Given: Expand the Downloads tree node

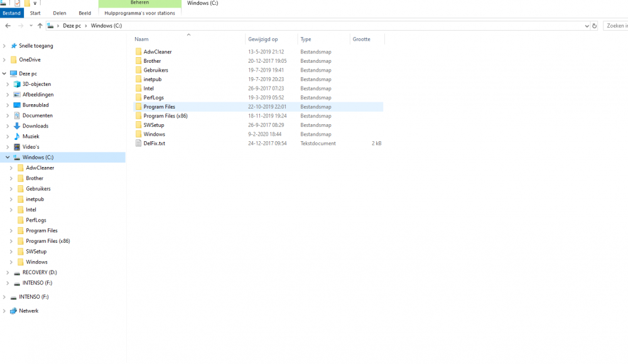Looking at the screenshot, I should [x=8, y=126].
